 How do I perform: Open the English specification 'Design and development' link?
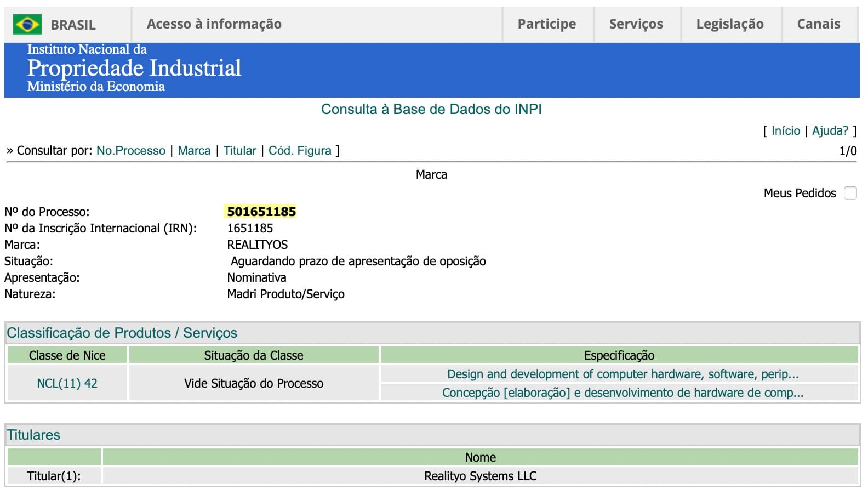[623, 374]
